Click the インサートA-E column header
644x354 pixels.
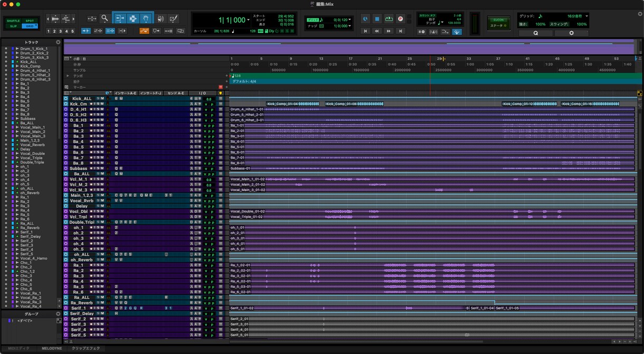(x=125, y=93)
